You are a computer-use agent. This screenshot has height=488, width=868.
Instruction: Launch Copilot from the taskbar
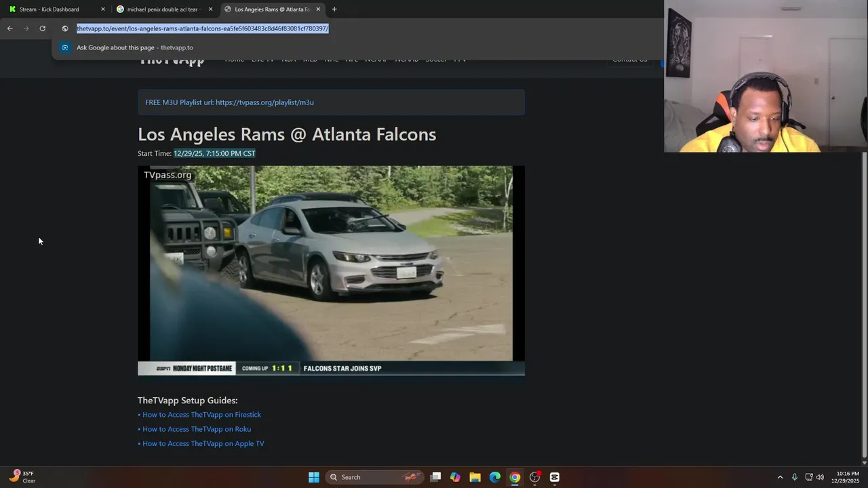coord(455,477)
